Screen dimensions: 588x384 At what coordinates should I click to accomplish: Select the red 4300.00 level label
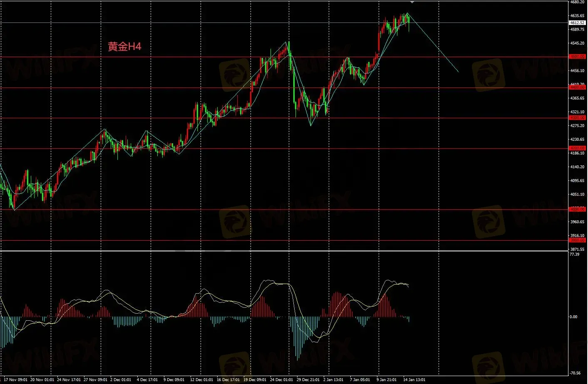pos(577,118)
